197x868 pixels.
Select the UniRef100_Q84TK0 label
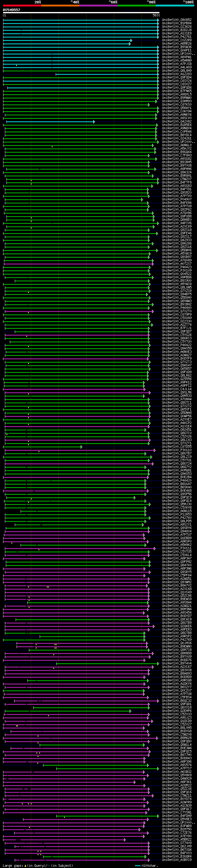(177, 565)
